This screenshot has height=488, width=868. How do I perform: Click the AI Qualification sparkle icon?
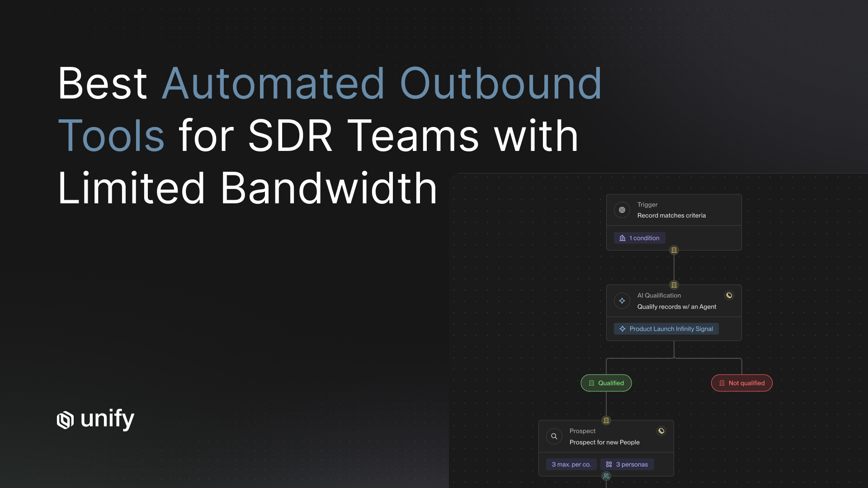click(x=622, y=301)
